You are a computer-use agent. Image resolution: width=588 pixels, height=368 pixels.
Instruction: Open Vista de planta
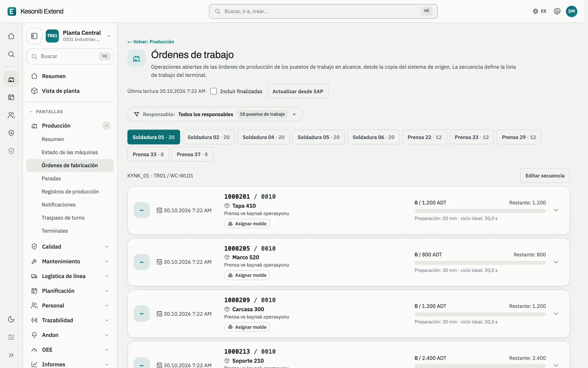coord(70,91)
